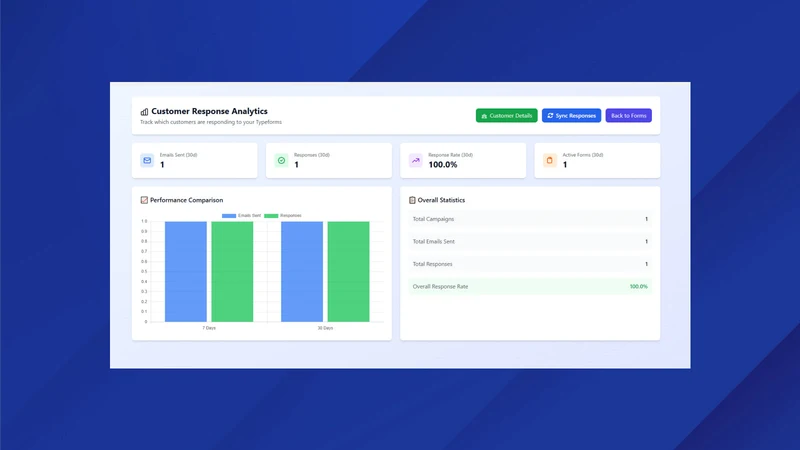The image size is (800, 450).
Task: Open the Customer Details button
Action: (506, 116)
